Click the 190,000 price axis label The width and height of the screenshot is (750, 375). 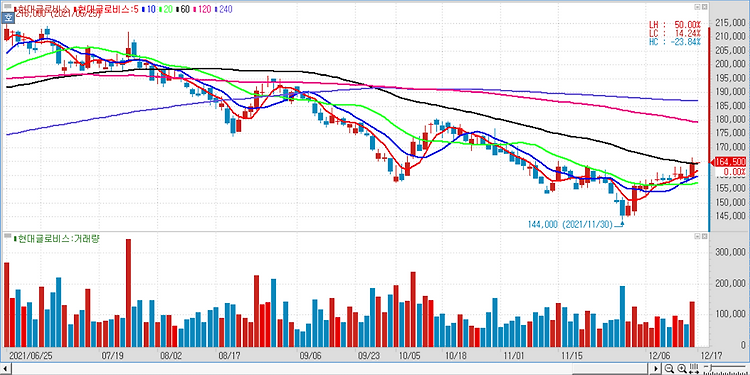point(729,92)
